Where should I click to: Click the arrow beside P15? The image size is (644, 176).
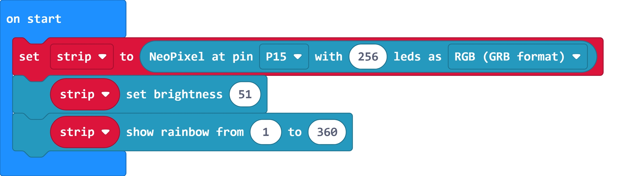tap(298, 57)
